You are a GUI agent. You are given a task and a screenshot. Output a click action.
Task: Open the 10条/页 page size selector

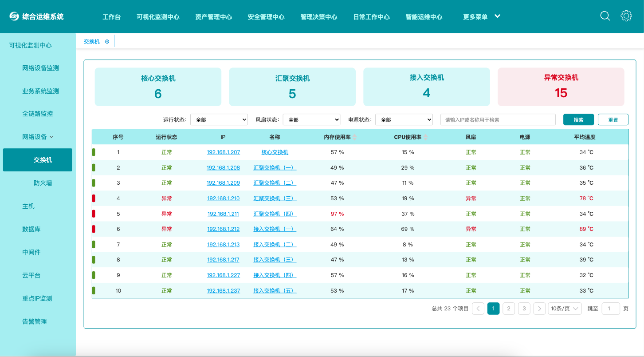[565, 309]
